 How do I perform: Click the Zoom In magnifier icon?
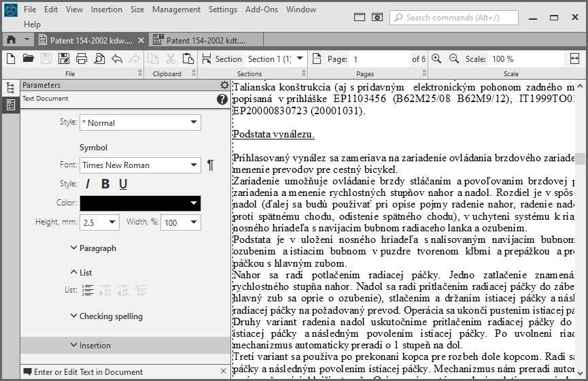(x=436, y=59)
